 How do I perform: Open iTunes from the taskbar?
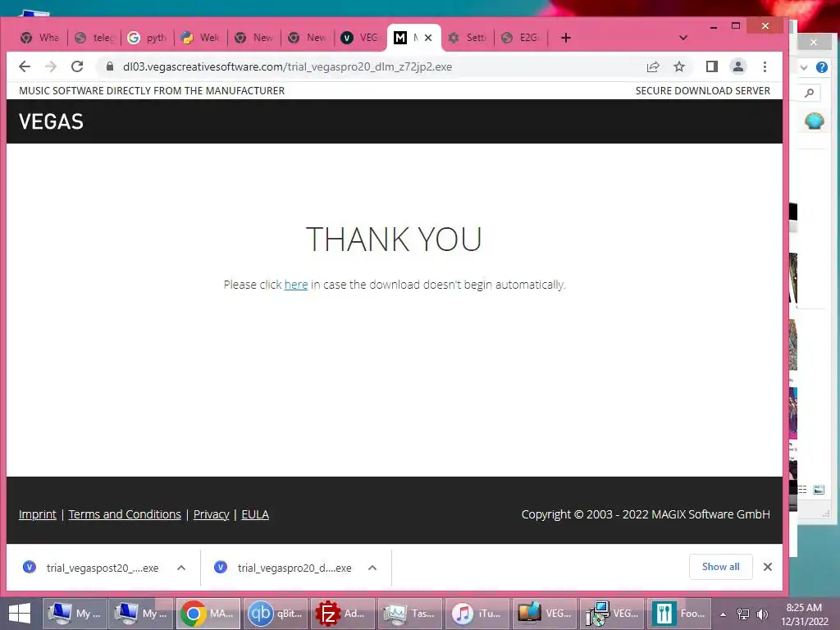477,614
